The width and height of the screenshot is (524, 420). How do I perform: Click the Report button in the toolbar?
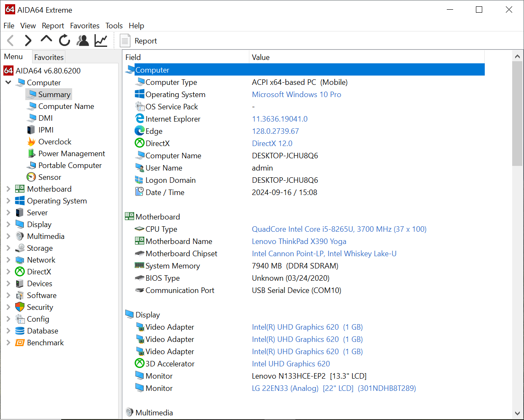click(x=138, y=41)
